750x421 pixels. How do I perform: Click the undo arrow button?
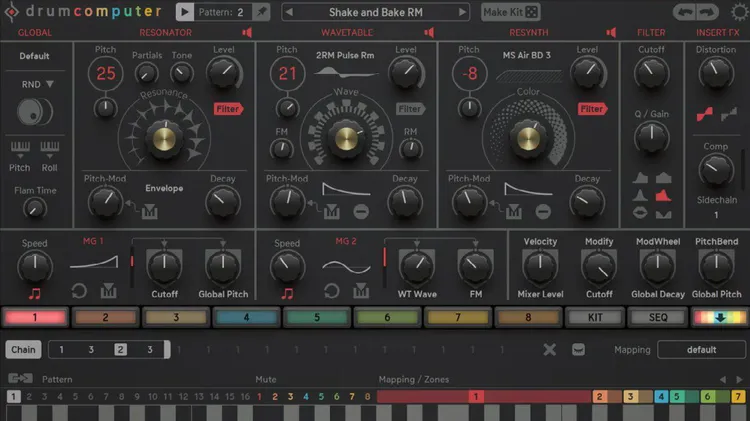[x=684, y=12]
